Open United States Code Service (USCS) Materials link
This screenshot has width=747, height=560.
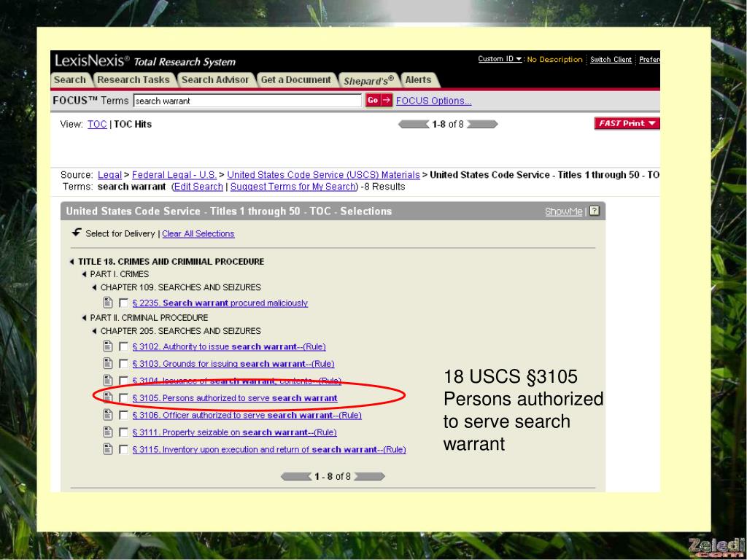[x=323, y=175]
